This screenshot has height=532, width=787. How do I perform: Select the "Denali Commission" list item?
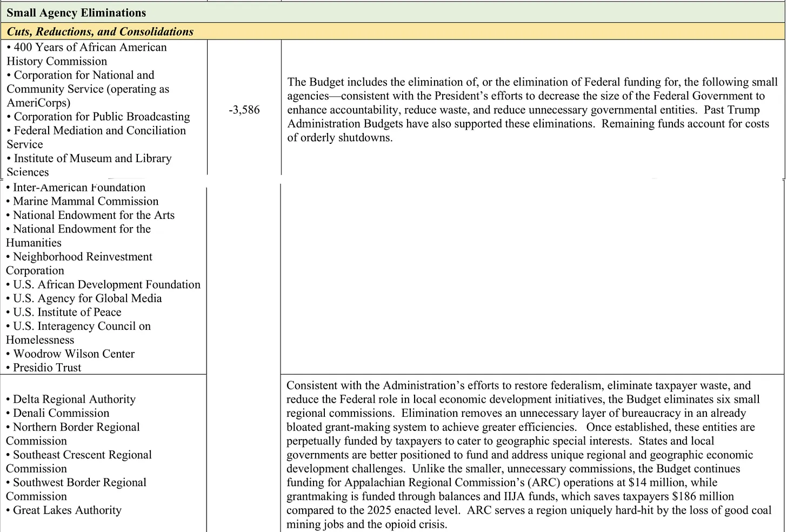[61, 413]
